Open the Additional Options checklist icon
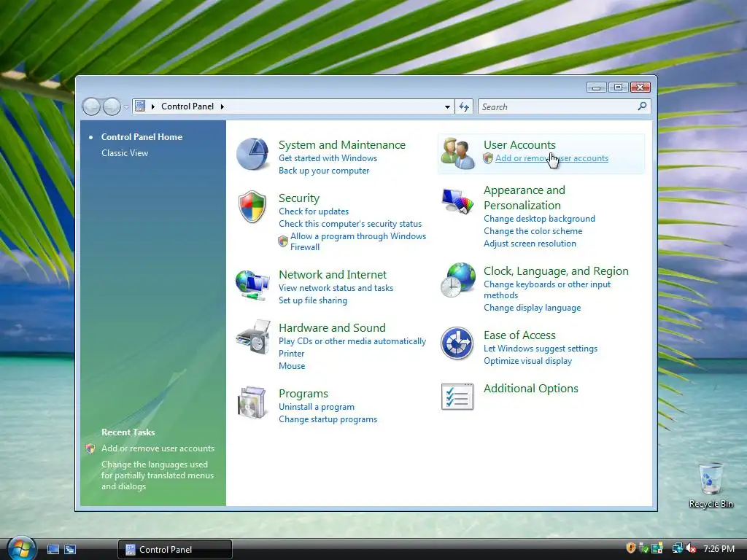This screenshot has width=747, height=560. point(457,397)
